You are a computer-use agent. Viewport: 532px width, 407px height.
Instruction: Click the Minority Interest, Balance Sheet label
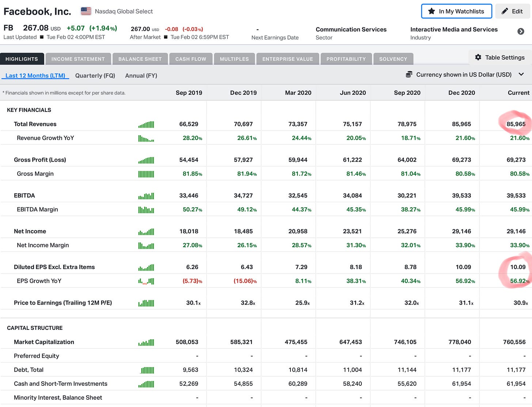[58, 398]
